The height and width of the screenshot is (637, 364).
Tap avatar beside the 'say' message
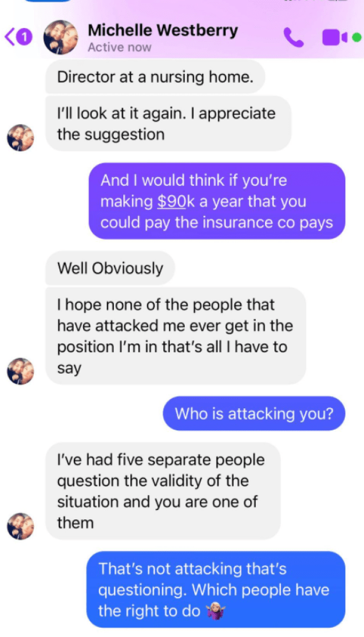(20, 371)
